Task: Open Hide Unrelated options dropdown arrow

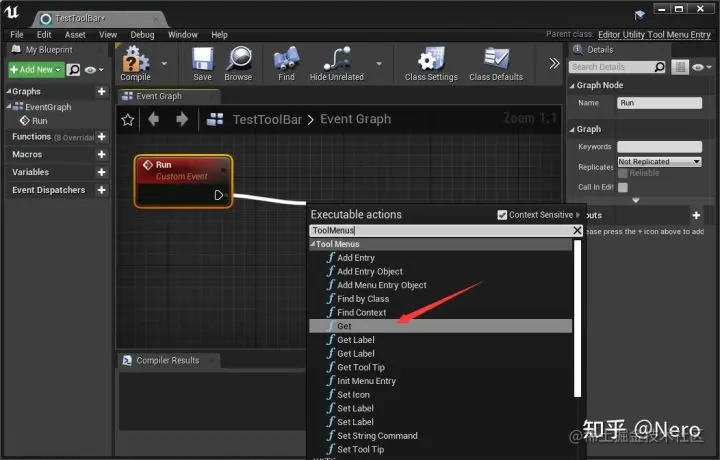Action: (x=379, y=64)
